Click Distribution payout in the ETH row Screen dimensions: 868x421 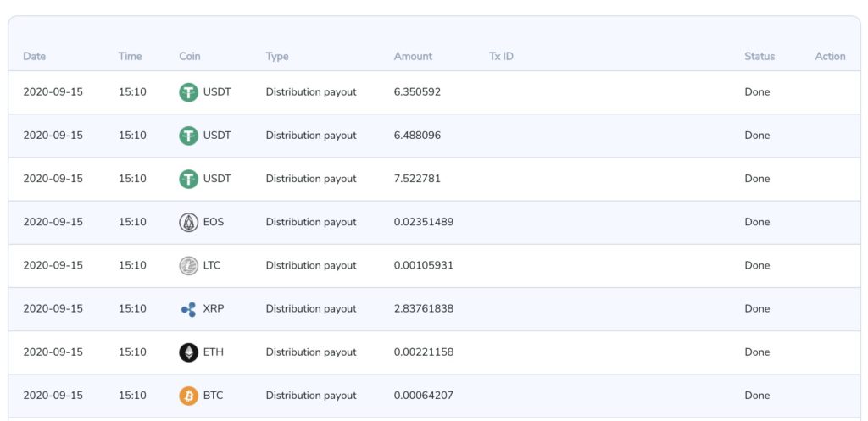pyautogui.click(x=311, y=352)
